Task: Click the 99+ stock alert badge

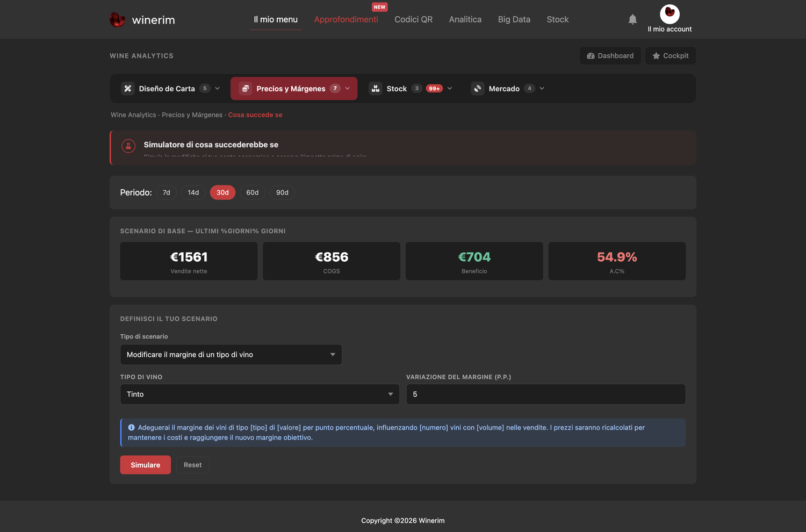Action: click(434, 89)
